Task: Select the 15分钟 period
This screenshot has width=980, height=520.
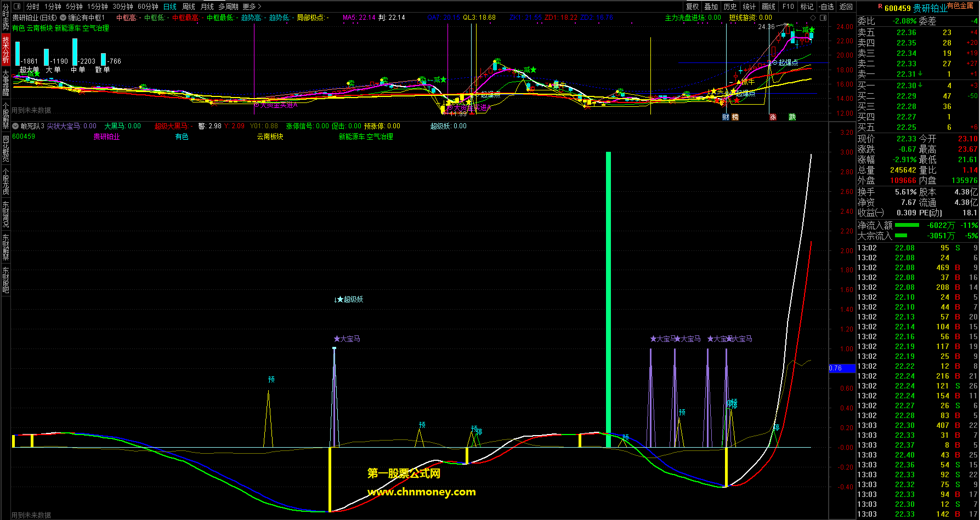Action: pyautogui.click(x=98, y=7)
